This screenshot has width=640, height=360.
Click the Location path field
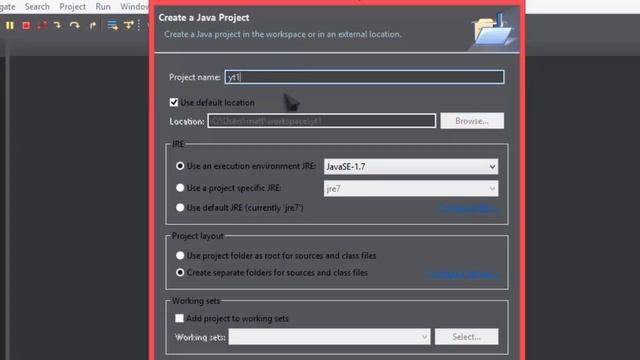tap(322, 121)
